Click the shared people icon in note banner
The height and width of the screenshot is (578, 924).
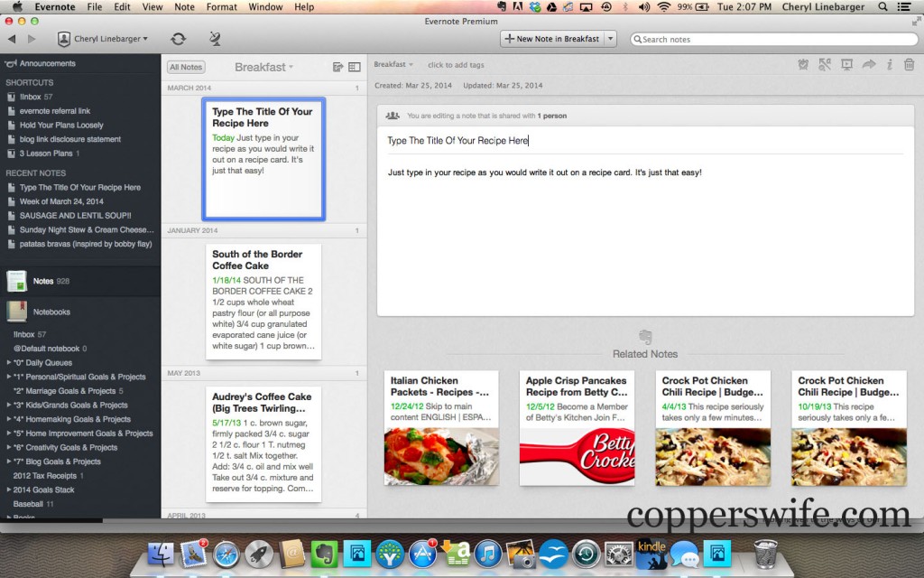[x=393, y=116]
